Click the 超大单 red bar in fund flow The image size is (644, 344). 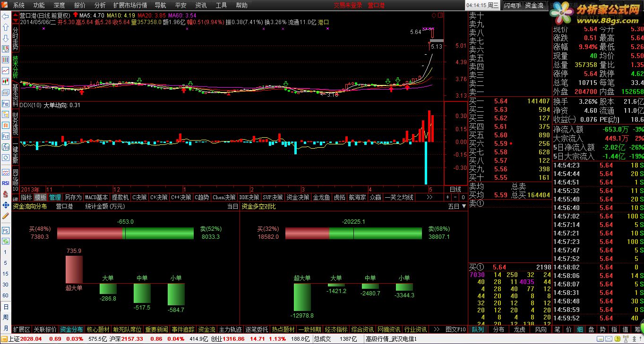pyautogui.click(x=74, y=269)
